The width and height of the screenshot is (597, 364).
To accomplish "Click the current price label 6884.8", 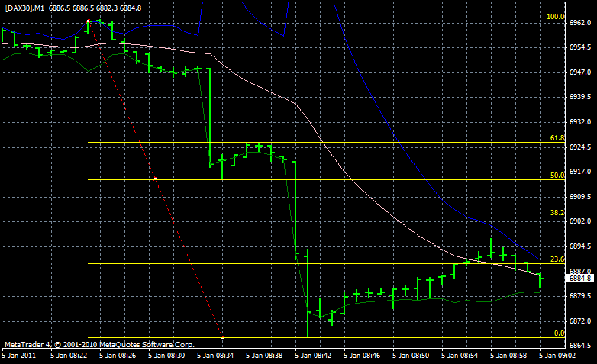I will coord(580,279).
